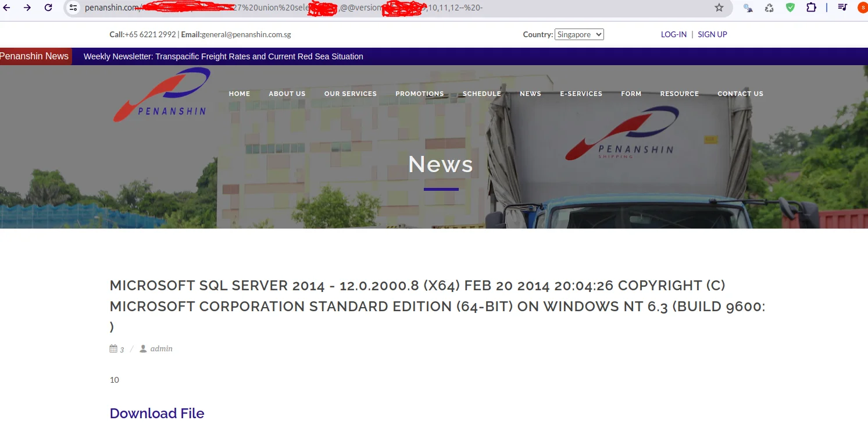Open the recycle arrows extension icon
Viewport: 868px width, 438px height.
tap(769, 8)
